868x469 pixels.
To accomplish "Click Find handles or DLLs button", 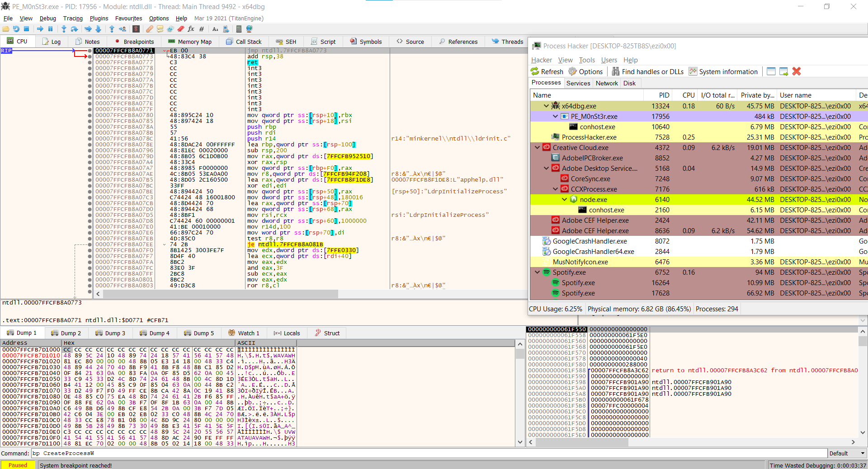I will [x=648, y=71].
